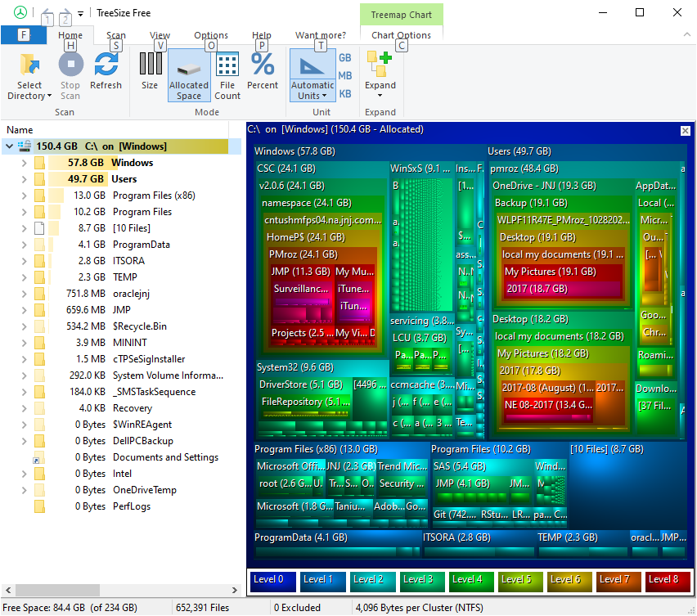Screen dimensions: 697x616
Task: Click the MININT folder icon
Action: [x=39, y=343]
